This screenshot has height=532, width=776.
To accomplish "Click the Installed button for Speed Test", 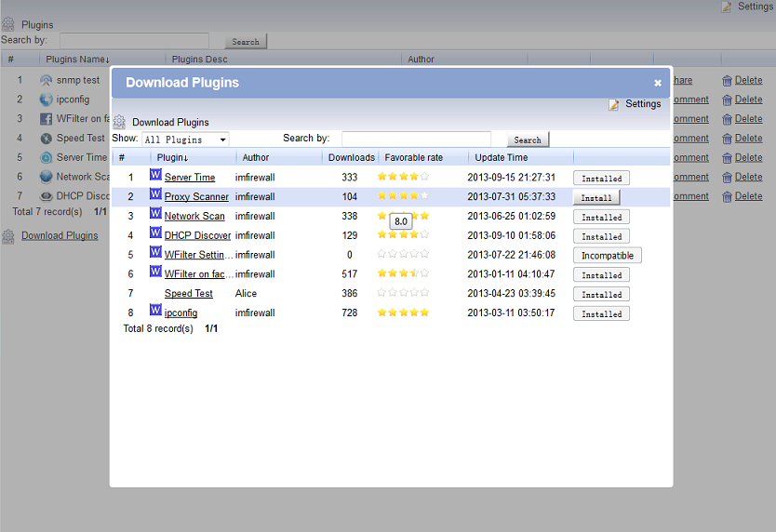I will (601, 295).
